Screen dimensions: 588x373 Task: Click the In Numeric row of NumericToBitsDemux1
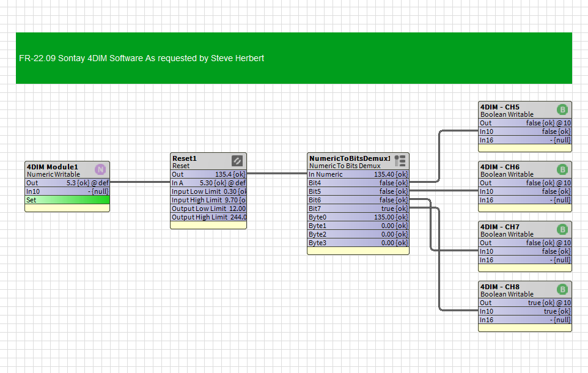click(358, 174)
